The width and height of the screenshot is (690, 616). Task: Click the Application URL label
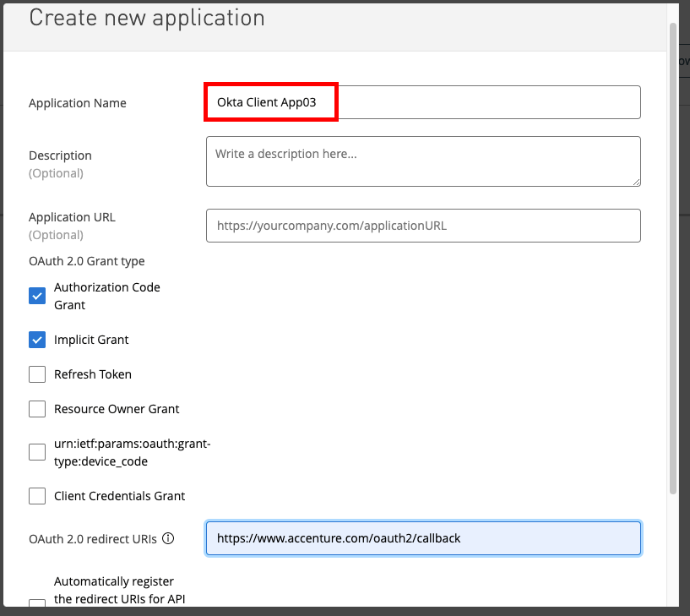72,217
